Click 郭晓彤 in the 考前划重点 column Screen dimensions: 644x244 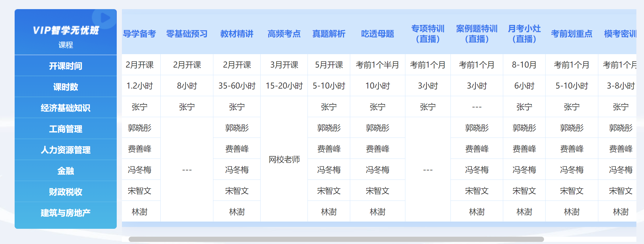(572, 128)
